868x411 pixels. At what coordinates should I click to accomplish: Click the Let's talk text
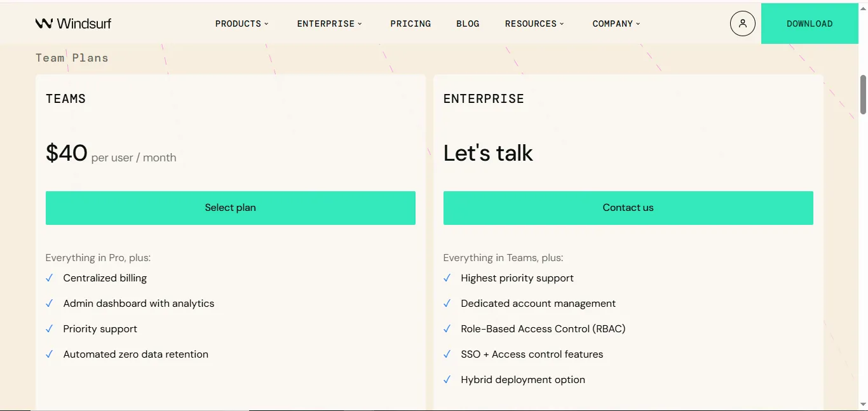(488, 153)
